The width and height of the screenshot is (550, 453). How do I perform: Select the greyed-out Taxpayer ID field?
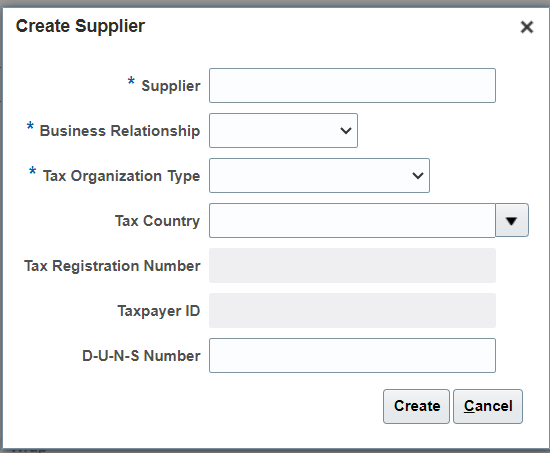pos(352,311)
